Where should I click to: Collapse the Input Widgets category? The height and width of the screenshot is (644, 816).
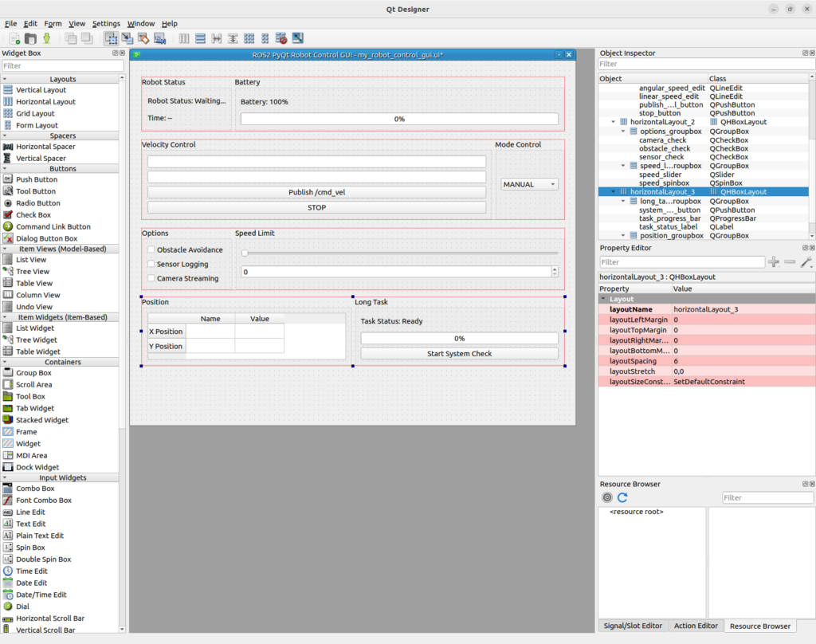pos(6,477)
